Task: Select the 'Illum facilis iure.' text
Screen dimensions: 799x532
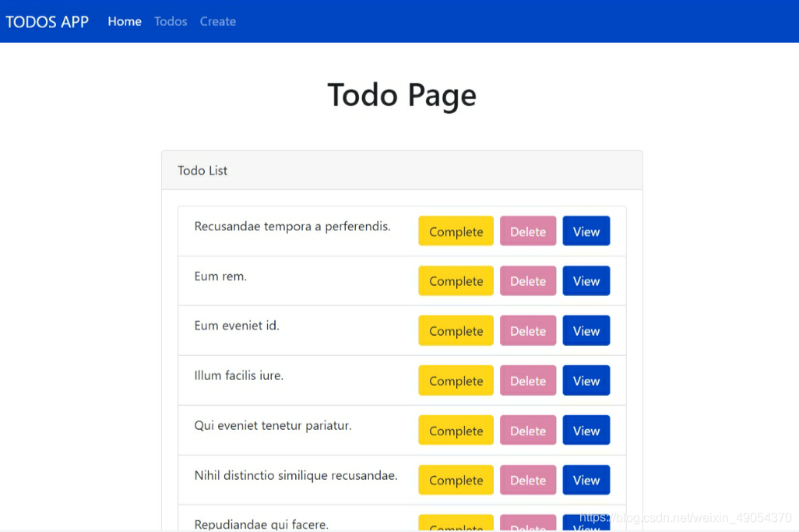Action: pyautogui.click(x=238, y=375)
